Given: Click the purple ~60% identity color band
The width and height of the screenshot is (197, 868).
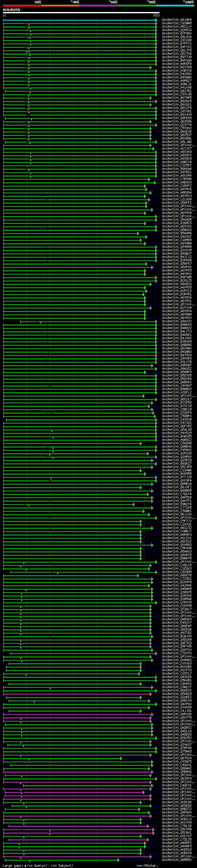Looking at the screenshot, I should 98,6.
